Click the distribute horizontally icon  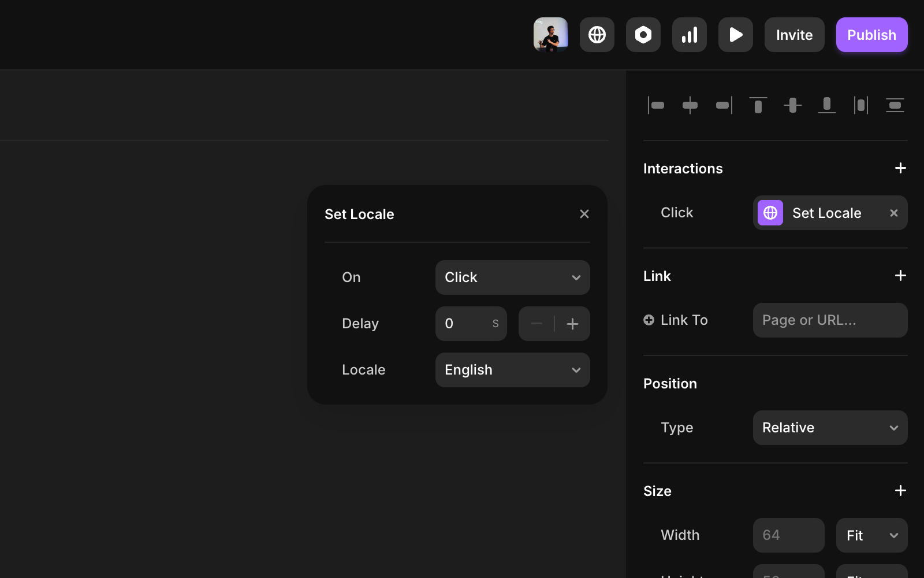(x=860, y=105)
